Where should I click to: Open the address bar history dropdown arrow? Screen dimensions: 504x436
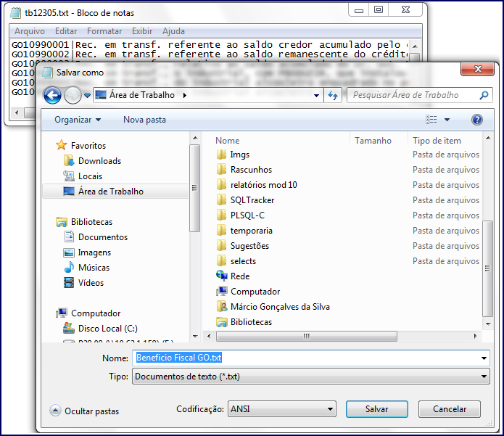pyautogui.click(x=316, y=96)
